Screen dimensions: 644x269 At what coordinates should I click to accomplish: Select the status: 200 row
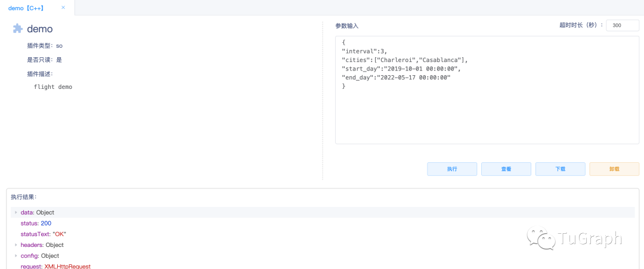pyautogui.click(x=36, y=223)
